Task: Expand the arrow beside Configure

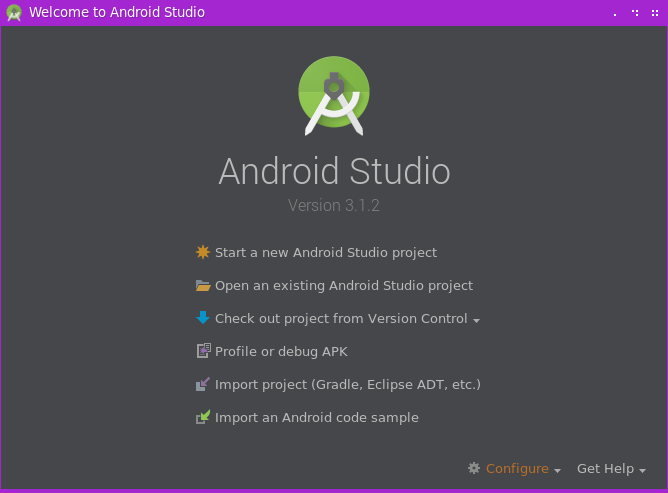Action: coord(557,470)
